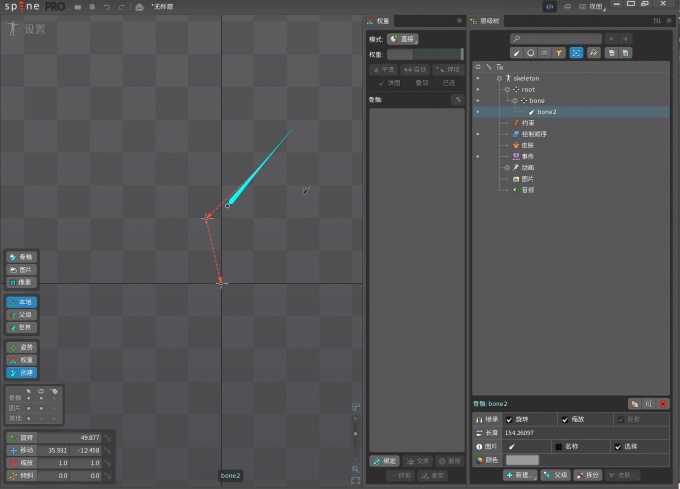680x489 pixels.
Task: Go to next tree search result arrow
Action: [625, 39]
